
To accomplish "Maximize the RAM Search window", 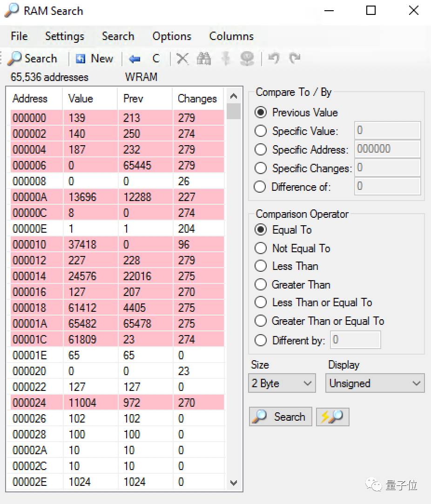I will (371, 11).
